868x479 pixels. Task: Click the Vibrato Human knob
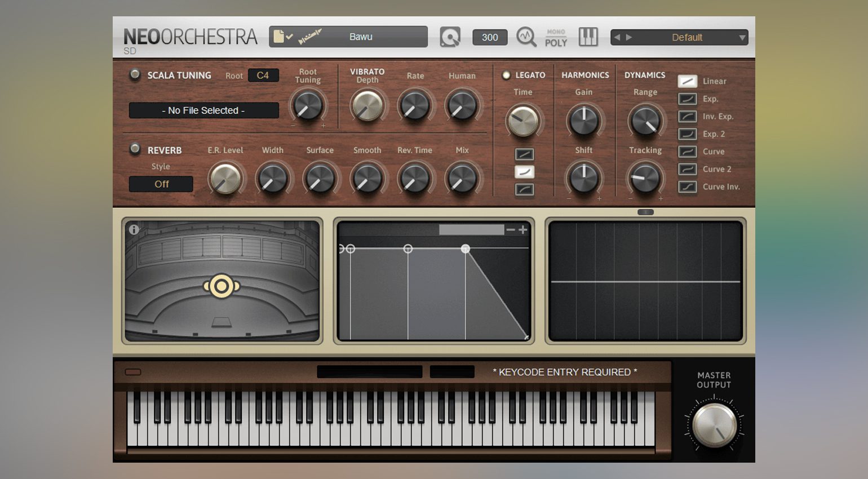(x=462, y=106)
